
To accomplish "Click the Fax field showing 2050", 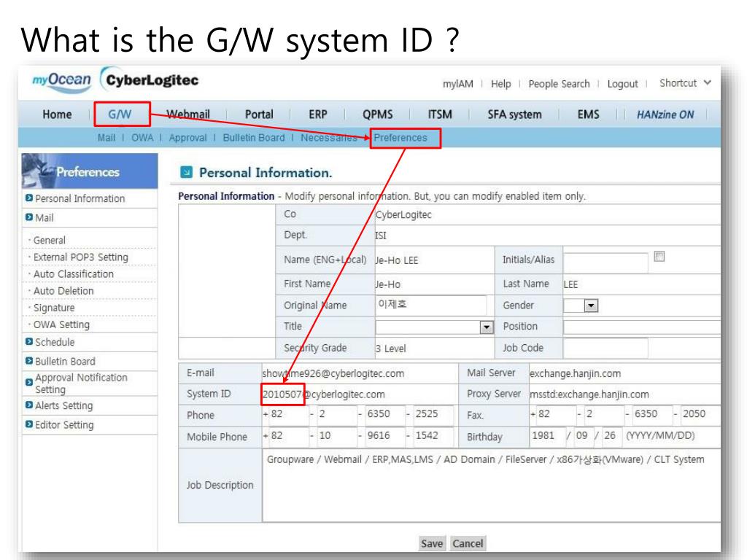I will coord(700,414).
